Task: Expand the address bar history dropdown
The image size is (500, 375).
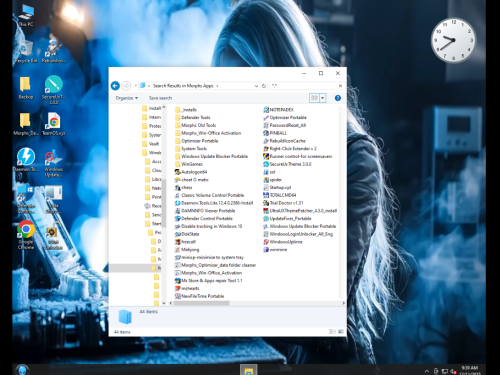Action: click(256, 86)
